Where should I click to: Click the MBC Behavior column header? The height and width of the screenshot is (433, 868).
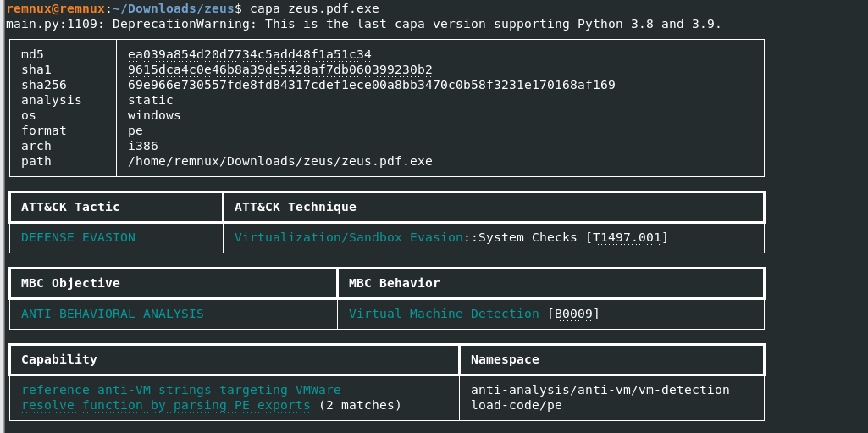click(x=395, y=283)
